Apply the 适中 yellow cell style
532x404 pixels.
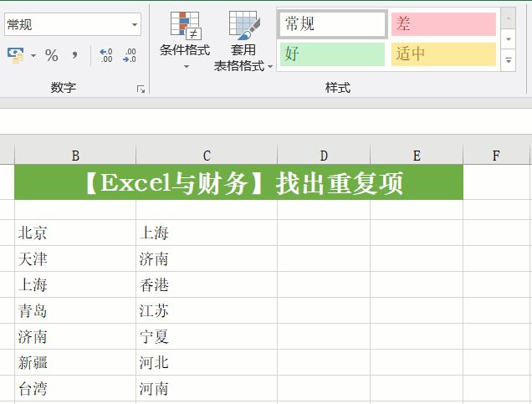(x=443, y=54)
